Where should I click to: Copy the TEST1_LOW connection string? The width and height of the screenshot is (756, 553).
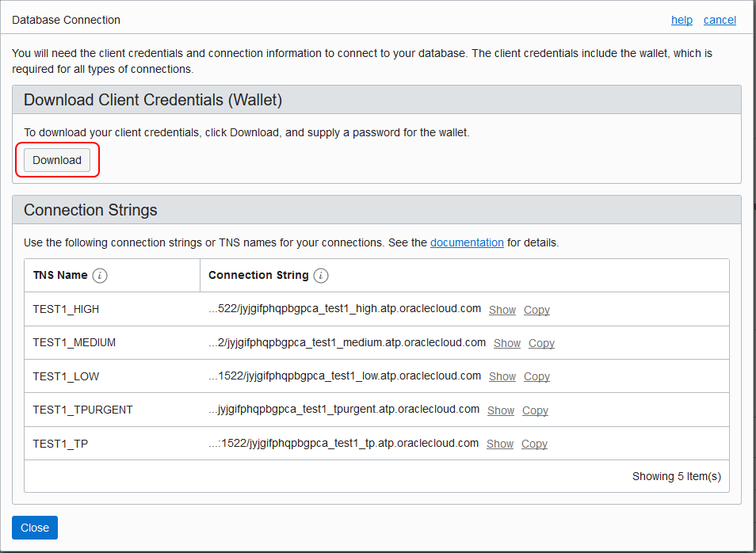coord(536,376)
